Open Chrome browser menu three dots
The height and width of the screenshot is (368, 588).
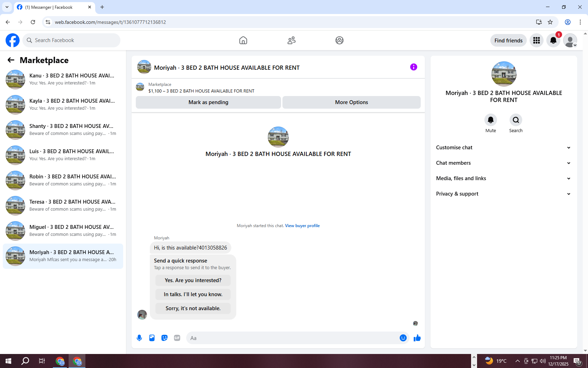pos(580,22)
